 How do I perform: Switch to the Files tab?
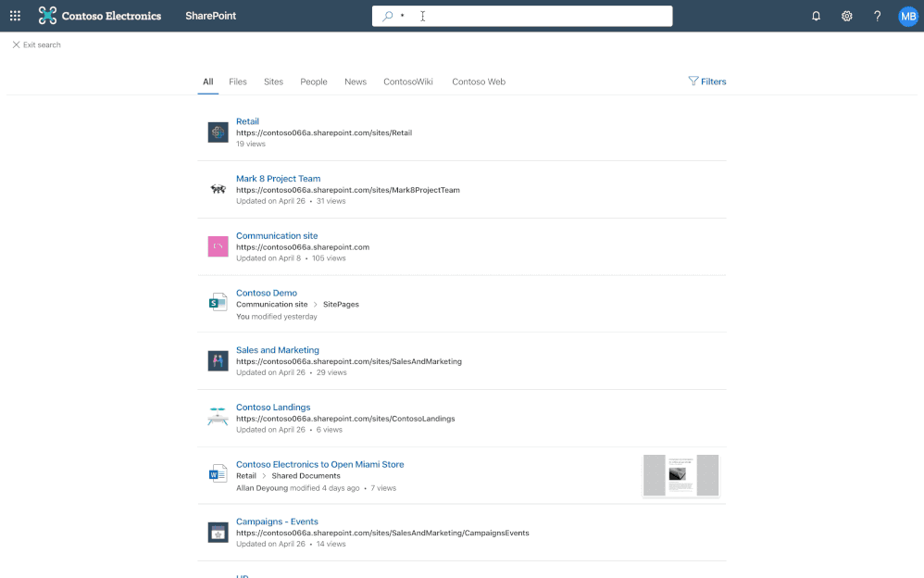(x=238, y=82)
